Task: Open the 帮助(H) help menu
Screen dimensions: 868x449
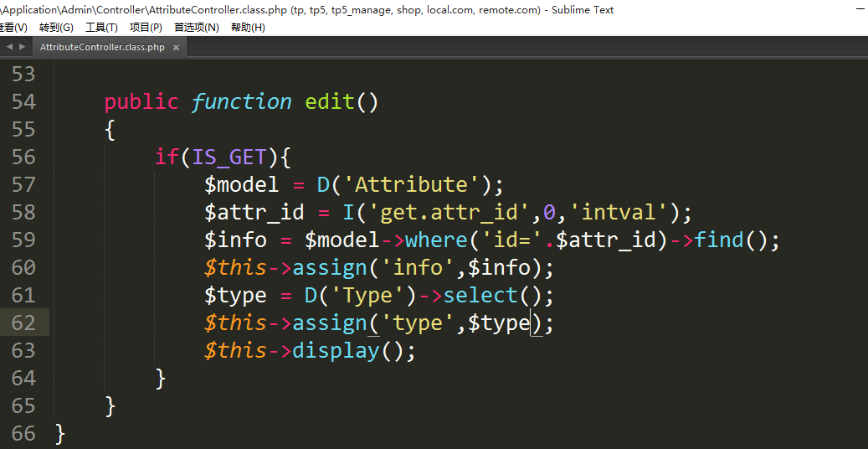Action: (x=248, y=28)
